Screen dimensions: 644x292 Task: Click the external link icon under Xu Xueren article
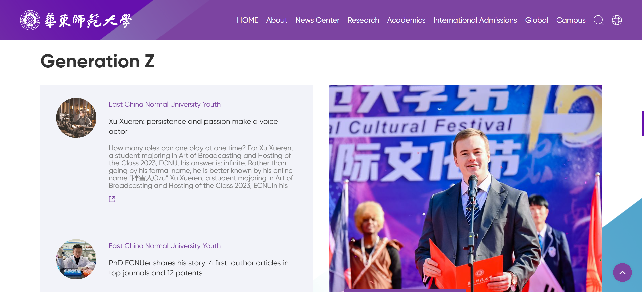pos(112,199)
